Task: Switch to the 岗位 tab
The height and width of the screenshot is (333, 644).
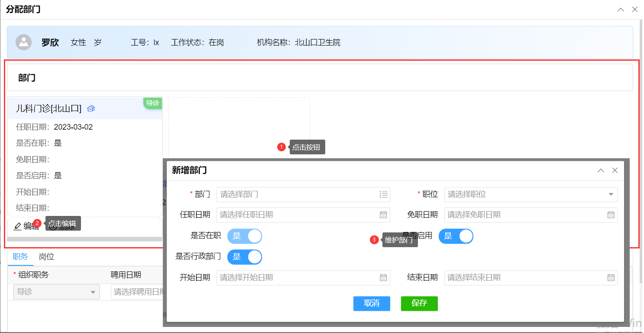Action: pos(46,257)
